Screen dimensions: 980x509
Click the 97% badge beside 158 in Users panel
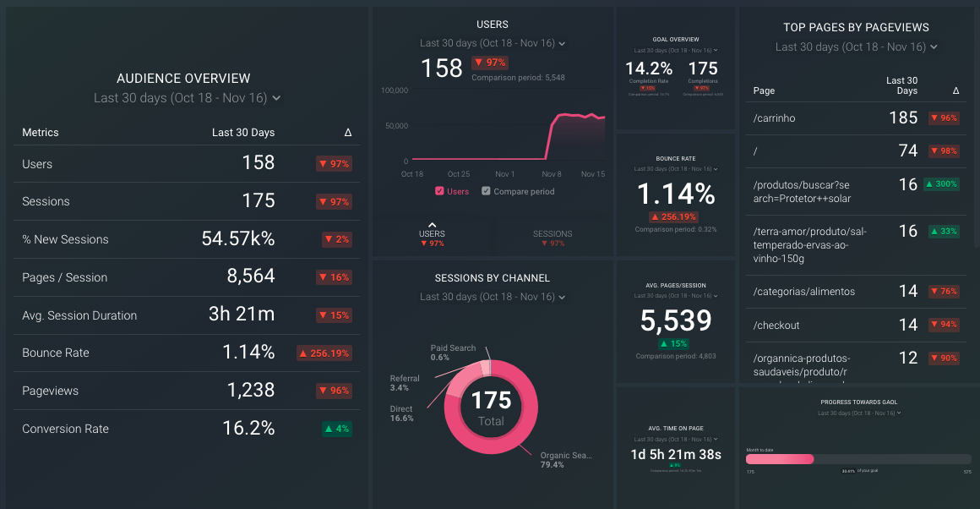click(490, 63)
